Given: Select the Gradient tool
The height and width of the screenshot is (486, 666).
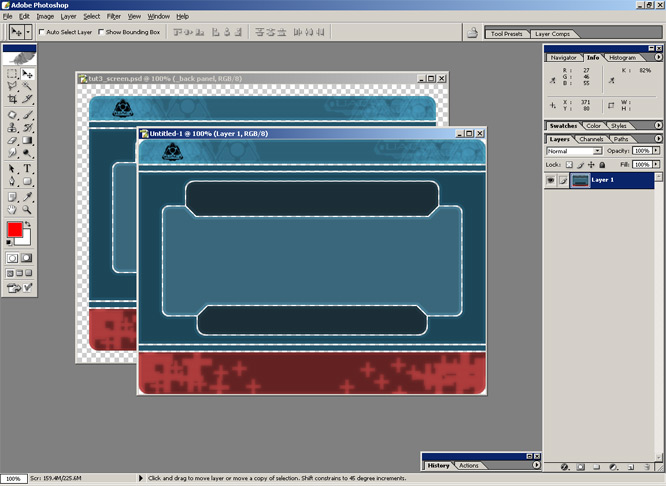Looking at the screenshot, I should coord(27,140).
